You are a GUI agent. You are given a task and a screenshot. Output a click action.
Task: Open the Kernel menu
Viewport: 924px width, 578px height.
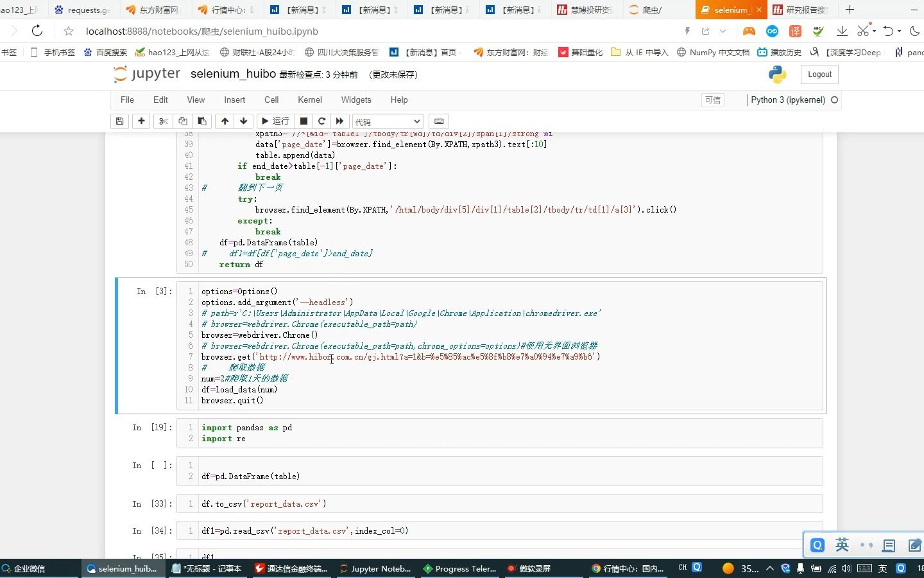point(310,100)
